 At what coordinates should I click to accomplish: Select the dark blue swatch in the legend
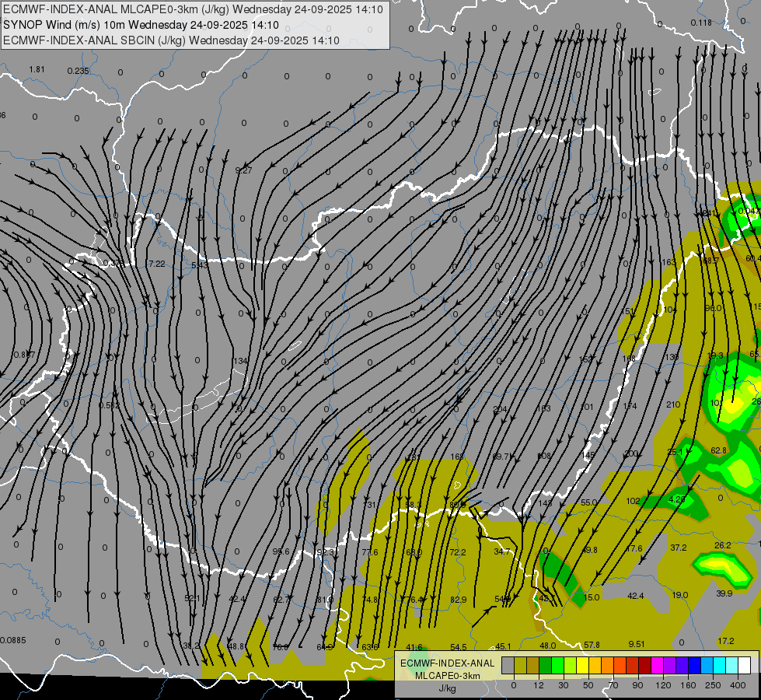(x=694, y=666)
